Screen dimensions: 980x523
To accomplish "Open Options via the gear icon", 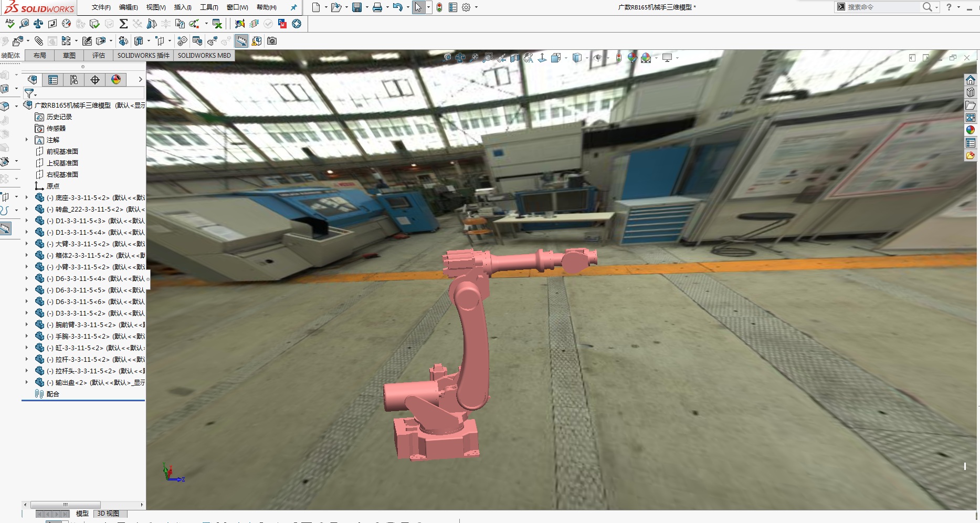I will click(x=466, y=7).
